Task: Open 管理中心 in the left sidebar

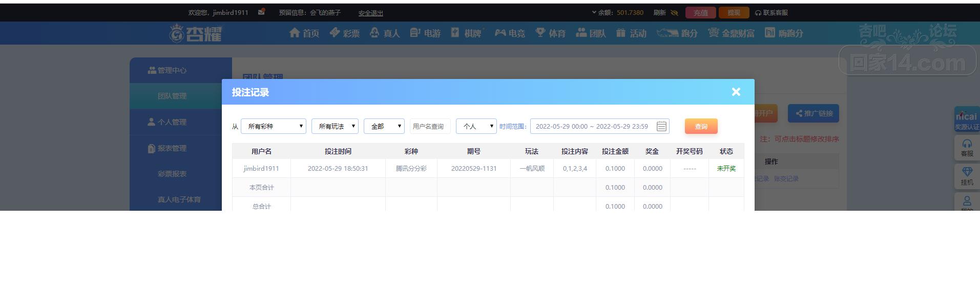Action: (180, 70)
